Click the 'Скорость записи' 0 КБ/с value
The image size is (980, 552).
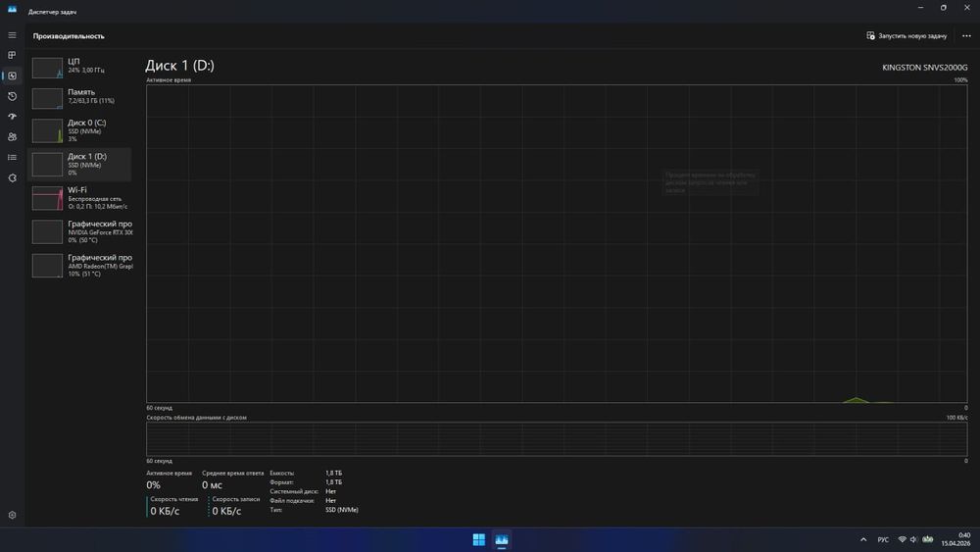226,512
